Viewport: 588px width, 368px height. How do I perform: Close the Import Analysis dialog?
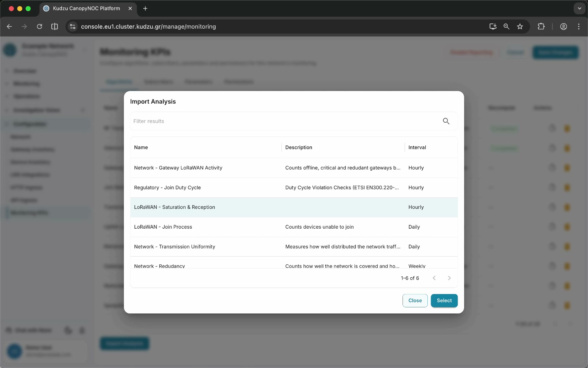point(415,301)
